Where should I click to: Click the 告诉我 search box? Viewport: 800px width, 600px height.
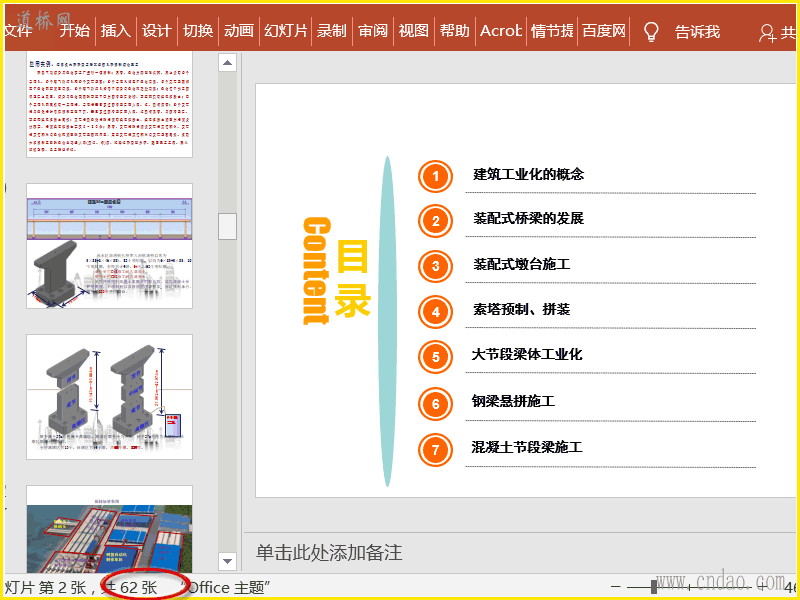(697, 32)
